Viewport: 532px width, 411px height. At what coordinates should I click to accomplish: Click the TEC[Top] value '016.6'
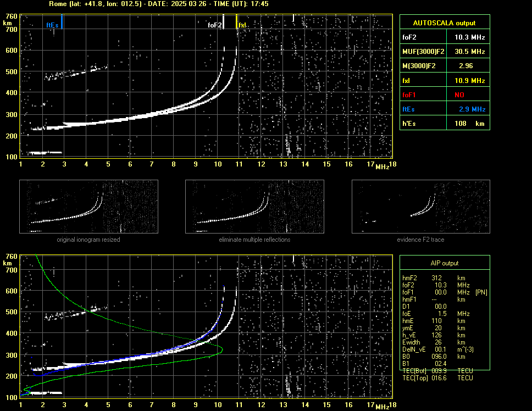point(439,378)
